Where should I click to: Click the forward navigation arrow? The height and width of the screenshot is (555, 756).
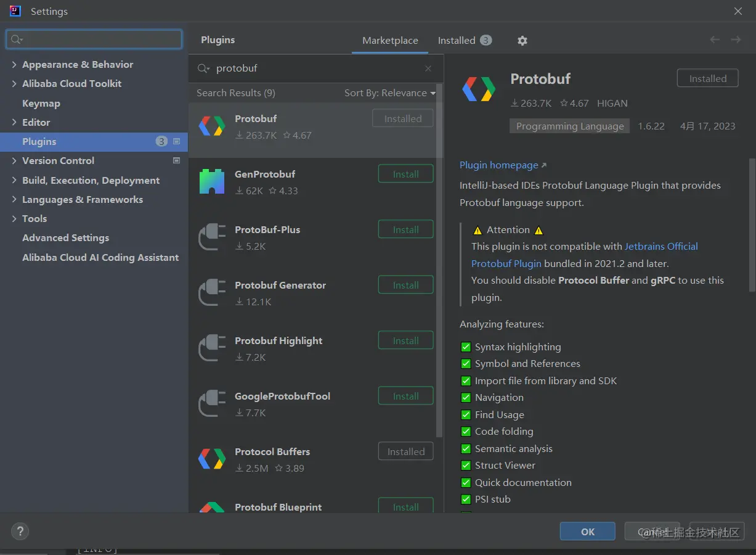click(x=736, y=39)
